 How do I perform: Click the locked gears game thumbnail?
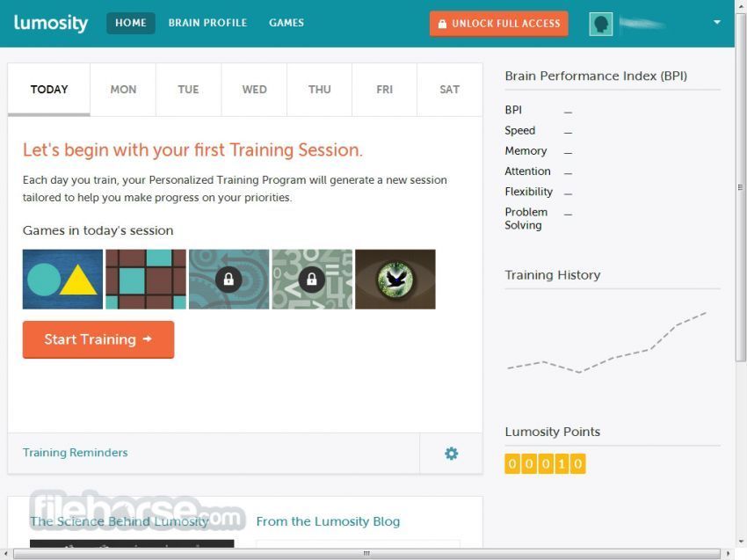point(228,280)
